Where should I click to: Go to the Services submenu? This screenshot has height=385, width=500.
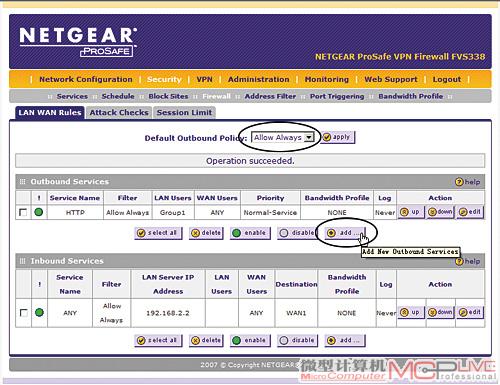tap(72, 96)
